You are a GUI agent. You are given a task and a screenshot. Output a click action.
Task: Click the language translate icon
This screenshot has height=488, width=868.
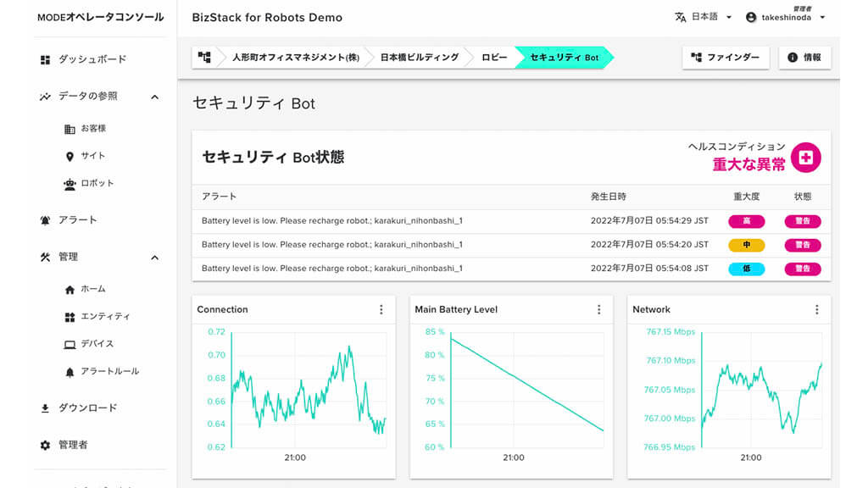681,17
